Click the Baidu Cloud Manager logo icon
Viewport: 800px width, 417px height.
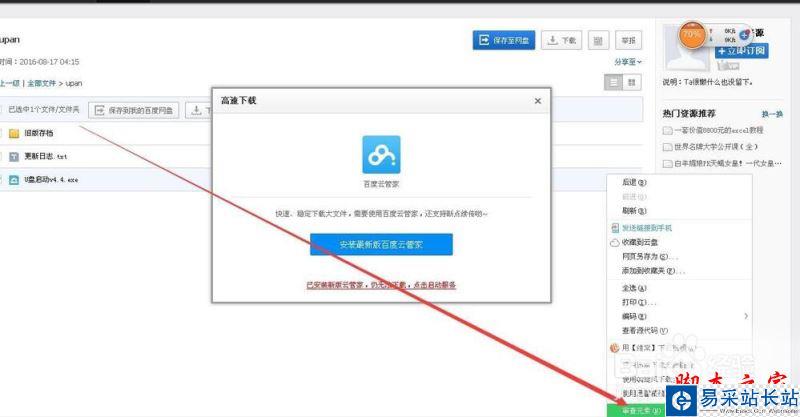tap(381, 154)
